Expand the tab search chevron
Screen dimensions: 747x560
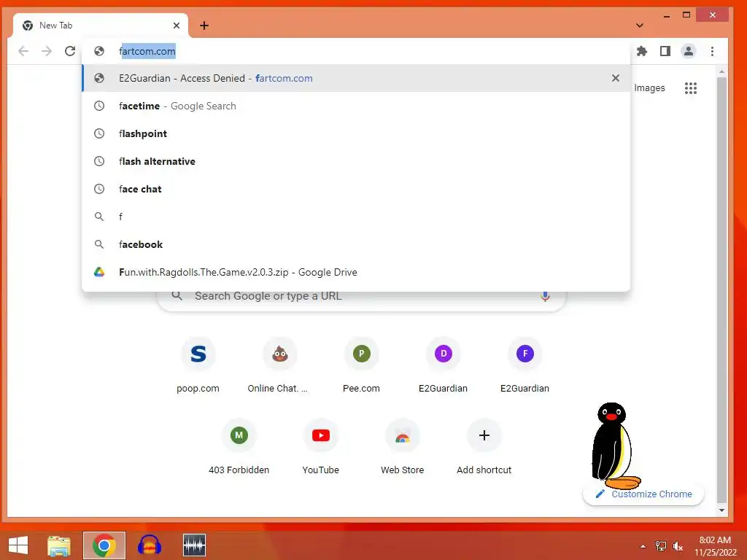[639, 26]
